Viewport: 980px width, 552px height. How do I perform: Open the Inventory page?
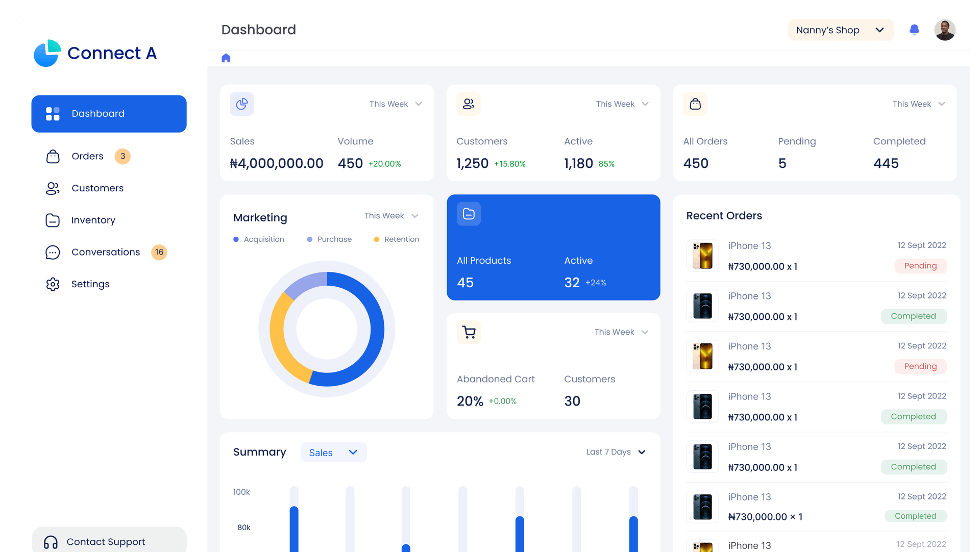[93, 220]
